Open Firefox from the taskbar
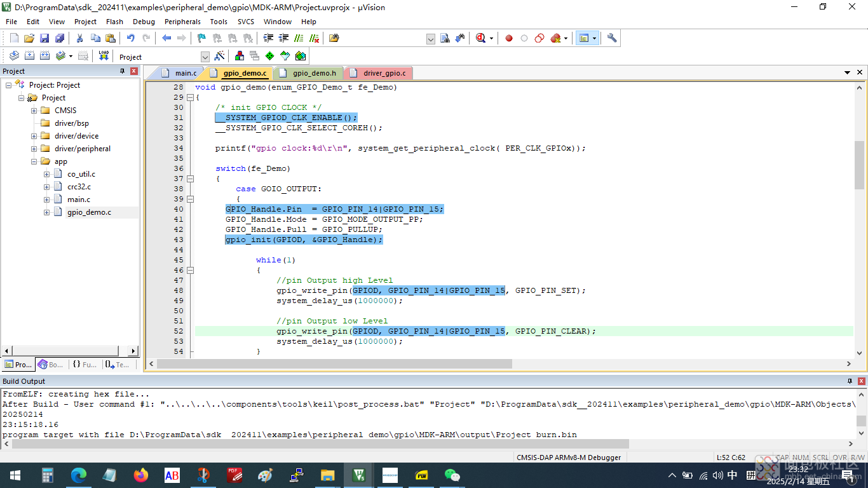868x488 pixels. click(x=141, y=475)
